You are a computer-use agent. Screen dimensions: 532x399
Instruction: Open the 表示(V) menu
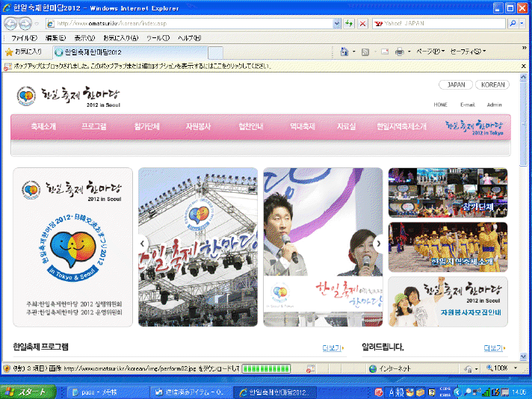(x=84, y=38)
